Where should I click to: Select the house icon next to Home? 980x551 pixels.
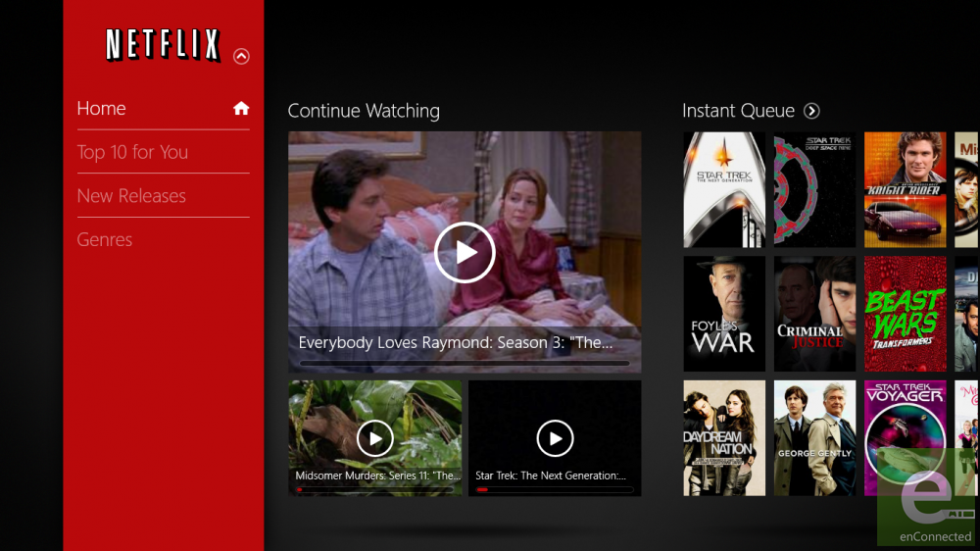coord(241,108)
